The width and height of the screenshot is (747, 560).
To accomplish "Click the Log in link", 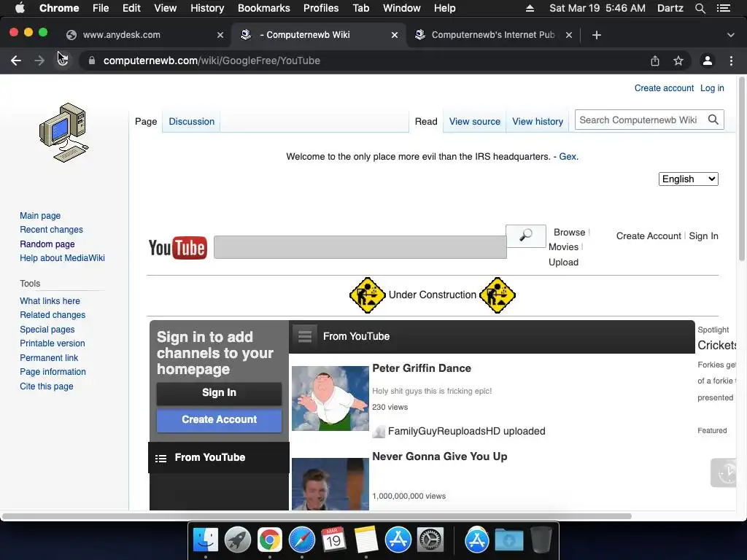I will coord(712,88).
